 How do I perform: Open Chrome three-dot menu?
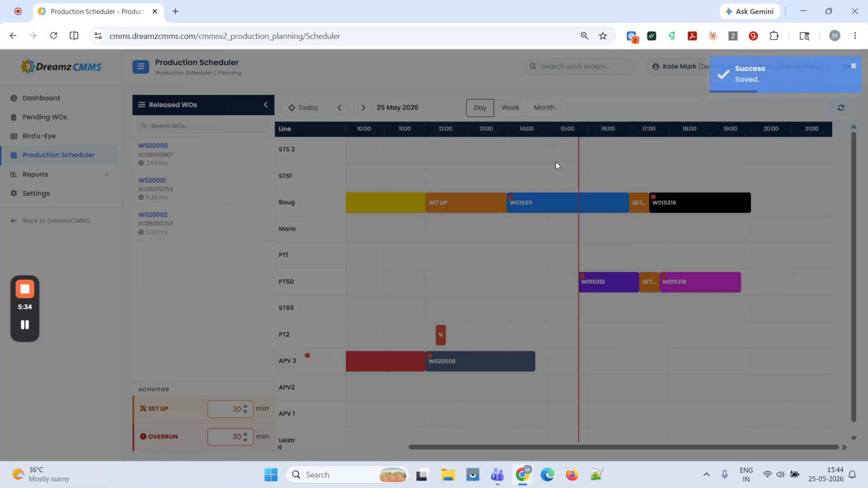pyautogui.click(x=855, y=36)
